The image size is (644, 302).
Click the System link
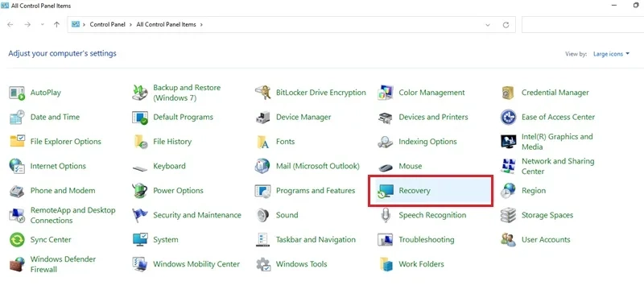pyautogui.click(x=166, y=239)
